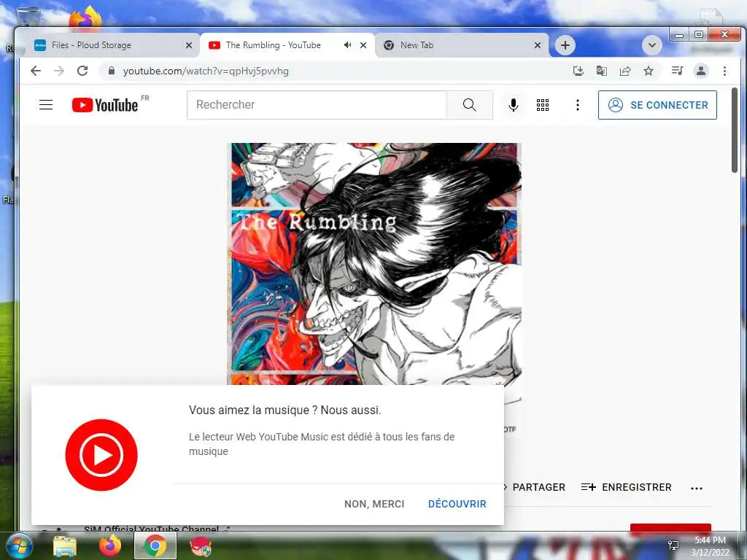Open more video actions ellipsis

point(697,488)
